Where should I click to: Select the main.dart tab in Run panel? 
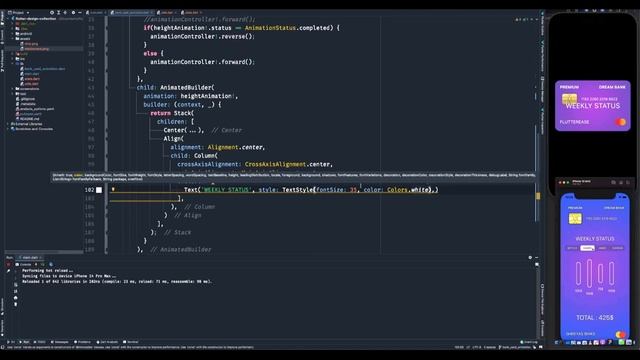pyautogui.click(x=30, y=258)
